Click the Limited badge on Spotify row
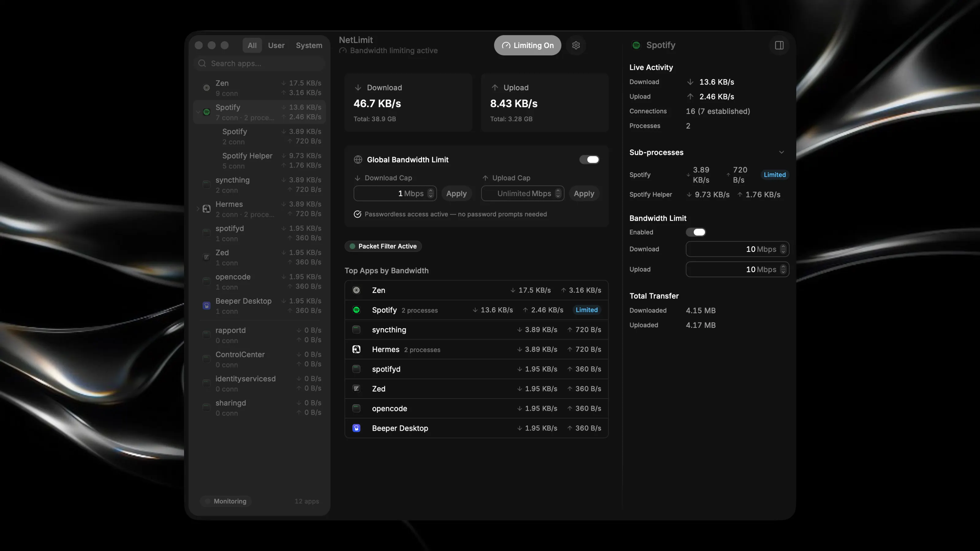Screen dimensions: 980x551 (587, 310)
